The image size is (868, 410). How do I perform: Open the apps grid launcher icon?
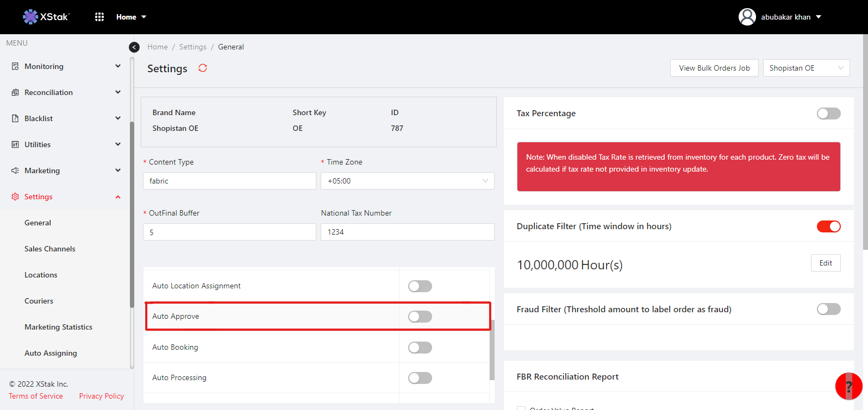point(99,17)
